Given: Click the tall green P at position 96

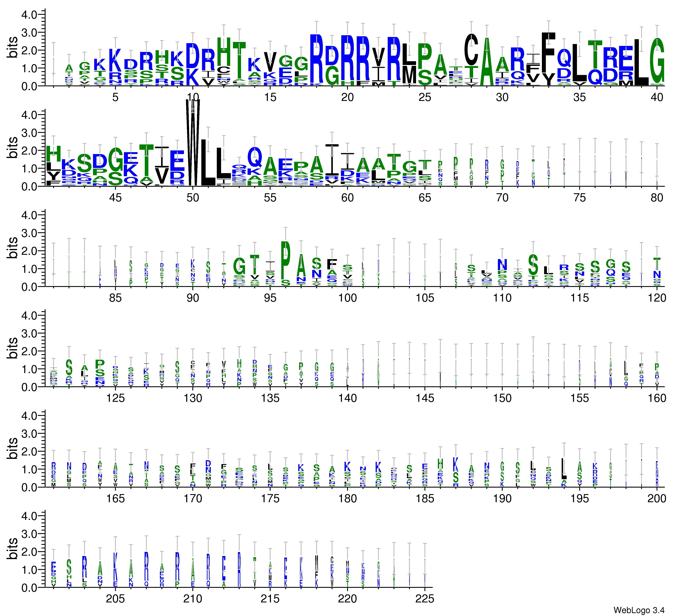Looking at the screenshot, I should (x=286, y=260).
